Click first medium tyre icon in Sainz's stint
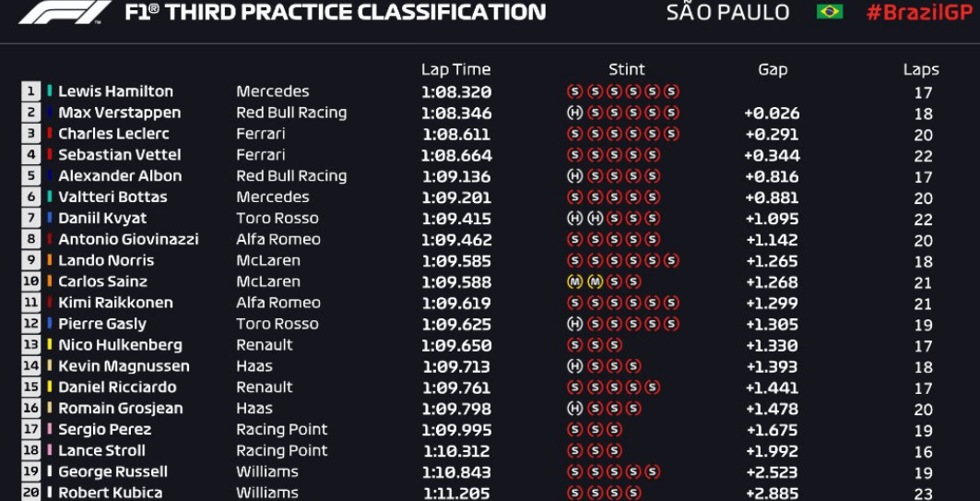This screenshot has width=980, height=501. 574,282
